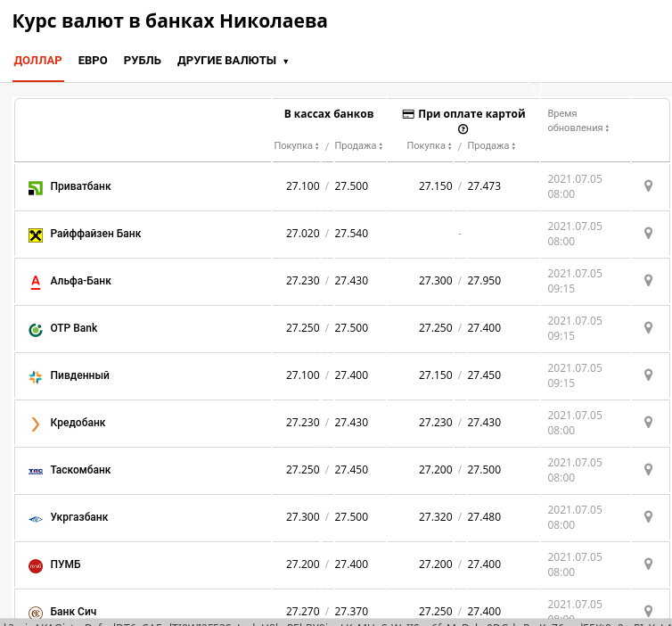Open the OTP Bank link
The image size is (672, 626).
click(x=74, y=327)
